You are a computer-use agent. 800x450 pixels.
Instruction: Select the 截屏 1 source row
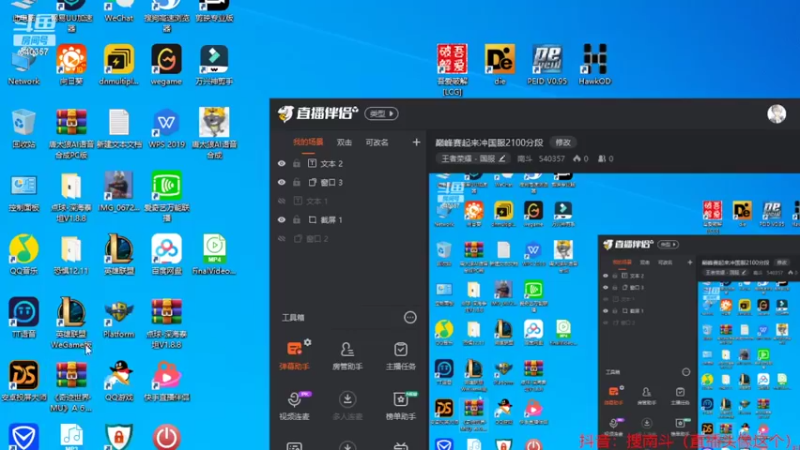click(x=348, y=219)
